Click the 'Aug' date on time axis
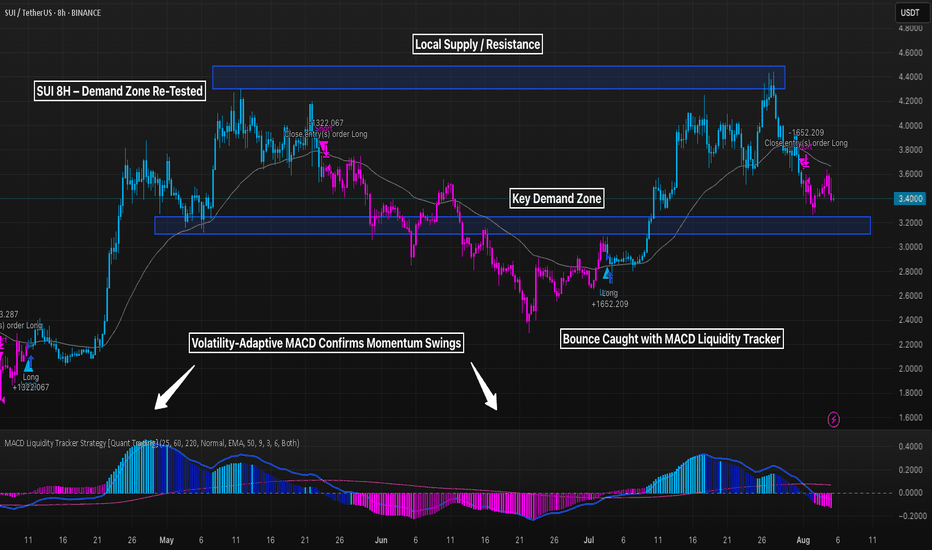 coord(803,540)
